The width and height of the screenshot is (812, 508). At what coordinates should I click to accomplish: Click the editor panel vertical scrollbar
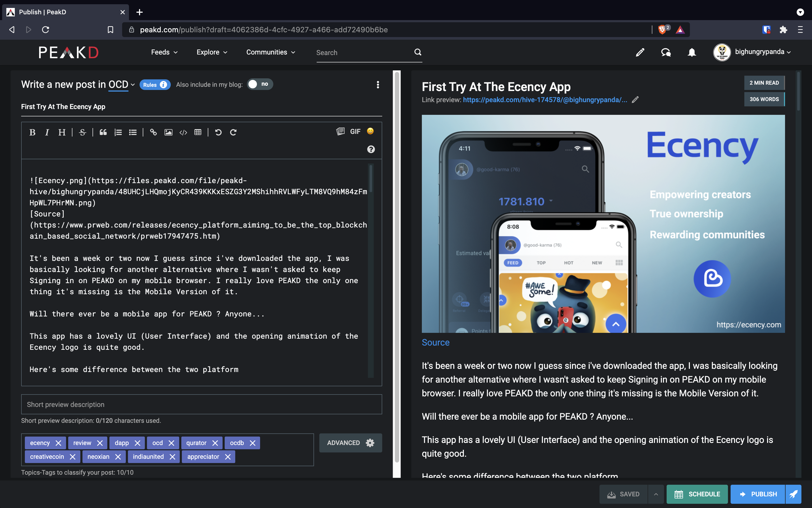pos(397,267)
